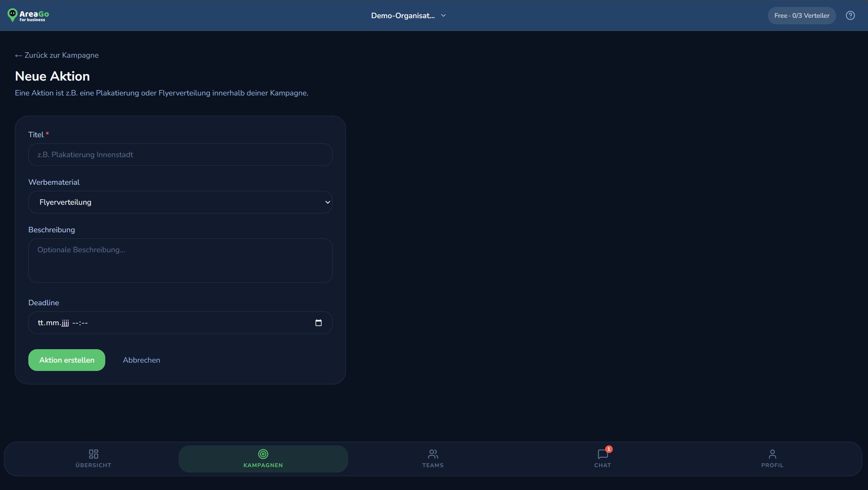Open the calendar picker in Deadline field
868x490 pixels.
[318, 323]
